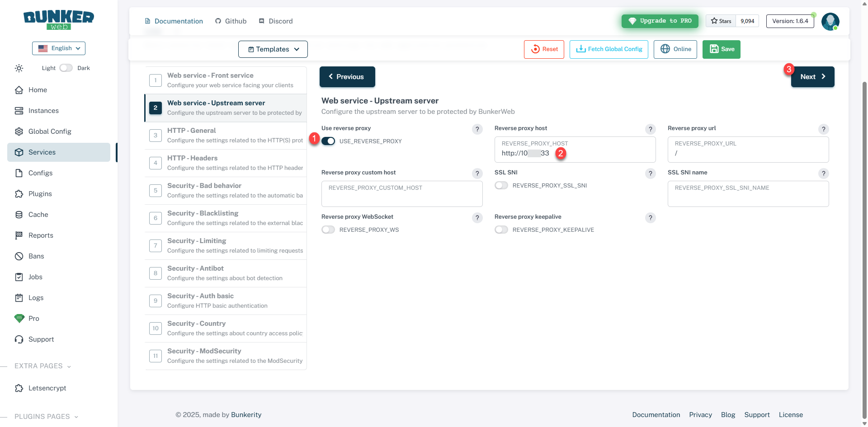
Task: Disable the USE_REVERSE_PROXY toggle
Action: pyautogui.click(x=328, y=141)
